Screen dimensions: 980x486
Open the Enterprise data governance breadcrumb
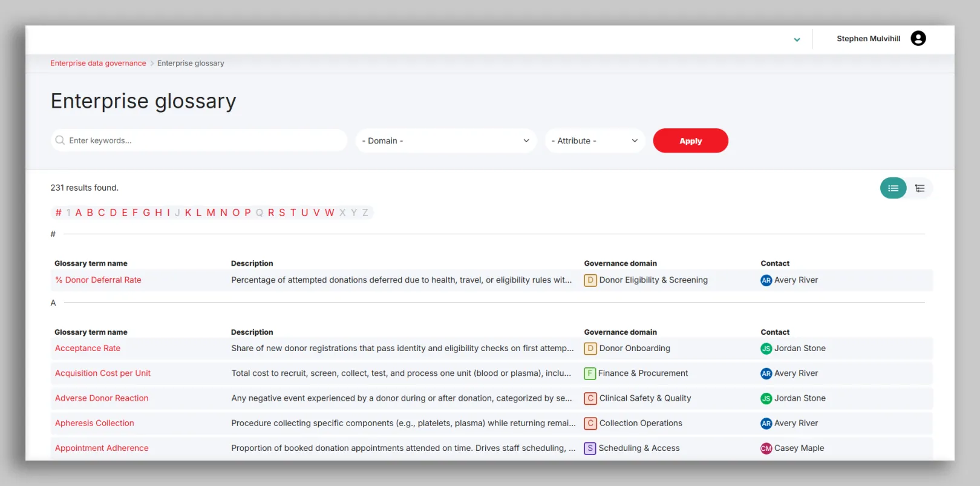[98, 64]
